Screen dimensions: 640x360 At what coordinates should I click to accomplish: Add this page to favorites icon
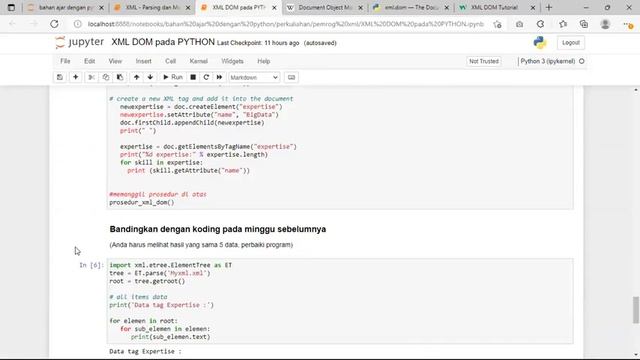click(497, 24)
